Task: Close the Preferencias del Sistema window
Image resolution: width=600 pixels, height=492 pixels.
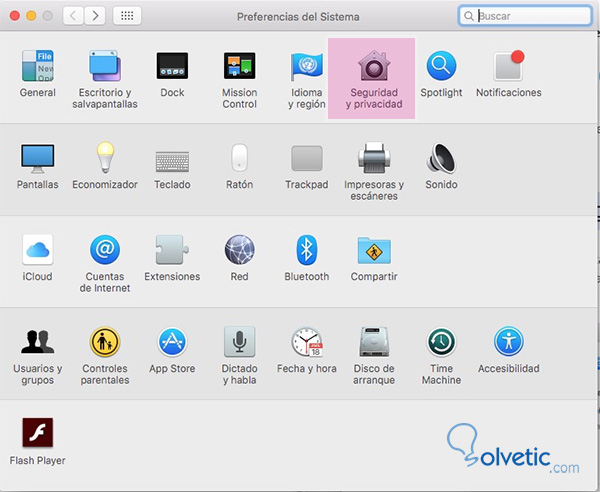Action: click(x=15, y=16)
